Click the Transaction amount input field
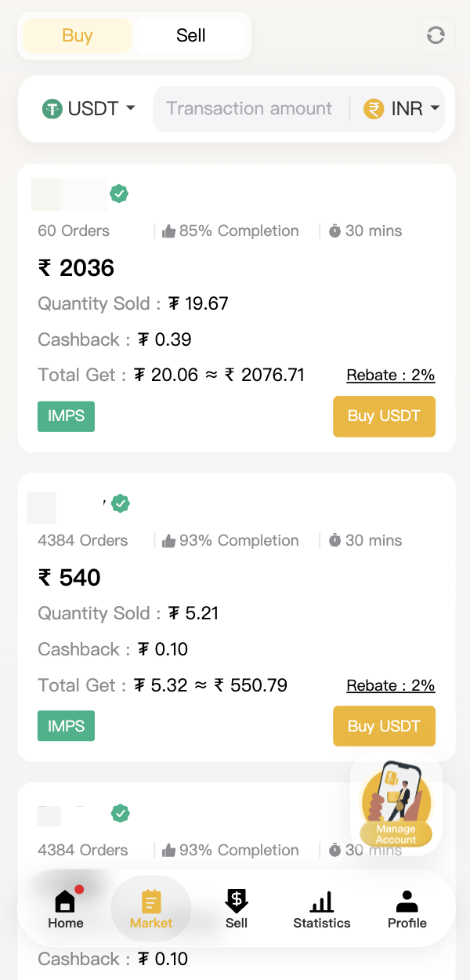470x980 pixels. point(250,109)
